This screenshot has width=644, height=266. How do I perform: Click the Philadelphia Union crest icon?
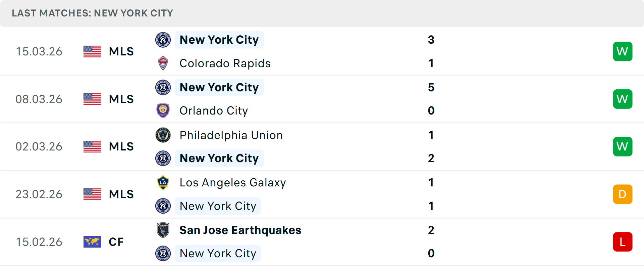(163, 135)
